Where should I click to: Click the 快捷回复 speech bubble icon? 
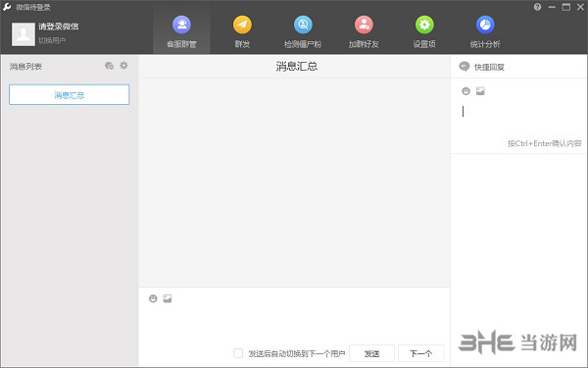click(x=465, y=67)
